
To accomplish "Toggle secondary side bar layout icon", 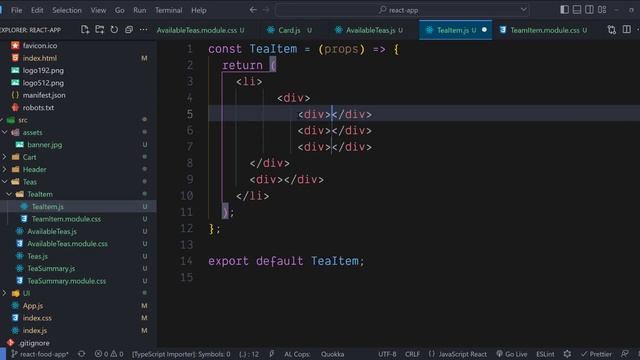I will pos(589,10).
